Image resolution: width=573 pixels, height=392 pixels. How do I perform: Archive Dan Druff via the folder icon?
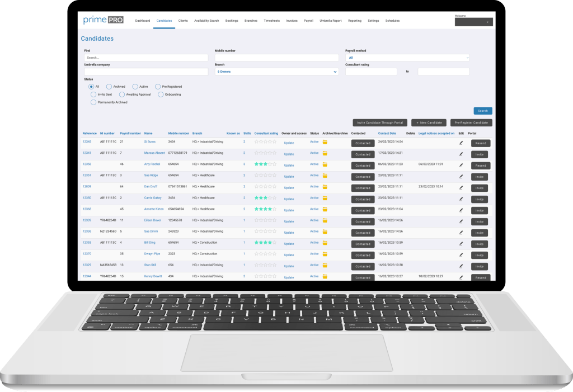(x=325, y=187)
